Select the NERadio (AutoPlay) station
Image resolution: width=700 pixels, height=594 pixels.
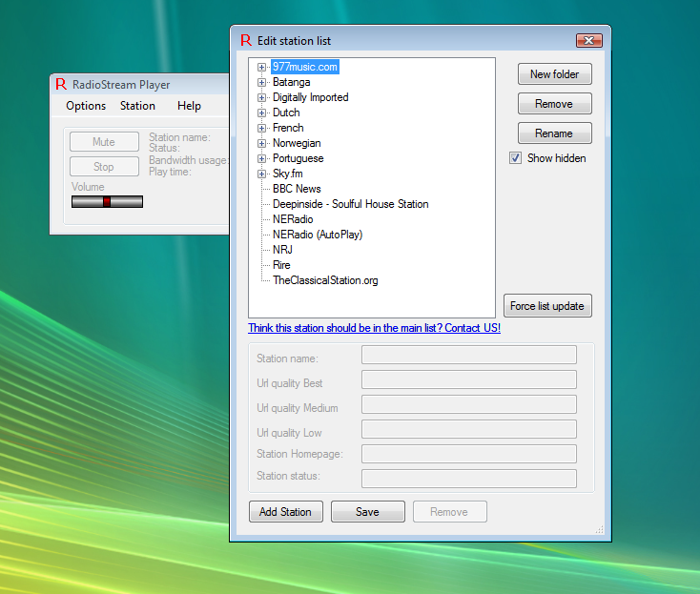(318, 235)
